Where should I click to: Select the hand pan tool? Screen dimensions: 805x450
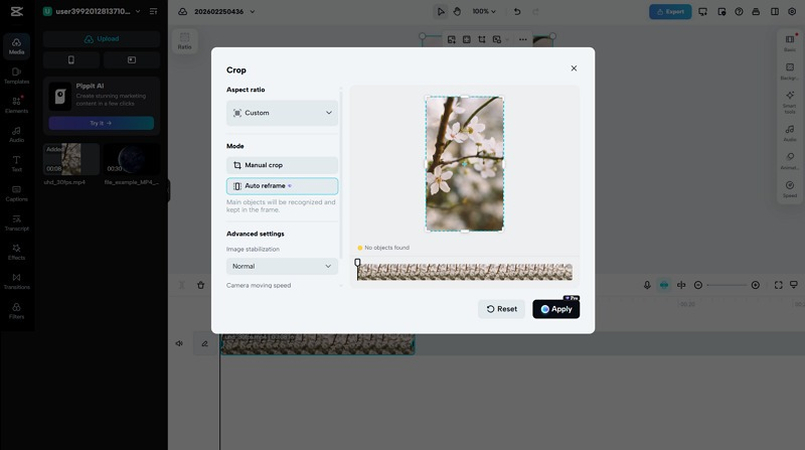[x=457, y=11]
